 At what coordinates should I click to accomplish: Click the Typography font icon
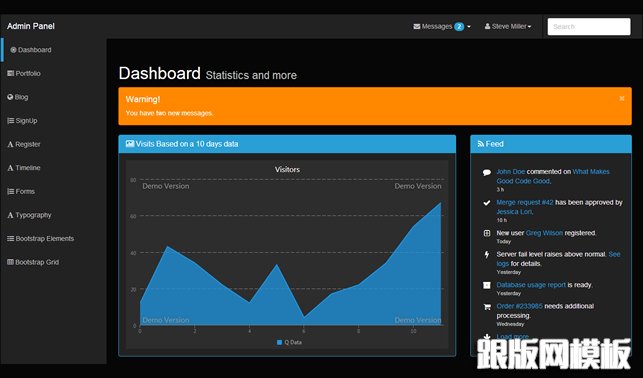tap(11, 215)
